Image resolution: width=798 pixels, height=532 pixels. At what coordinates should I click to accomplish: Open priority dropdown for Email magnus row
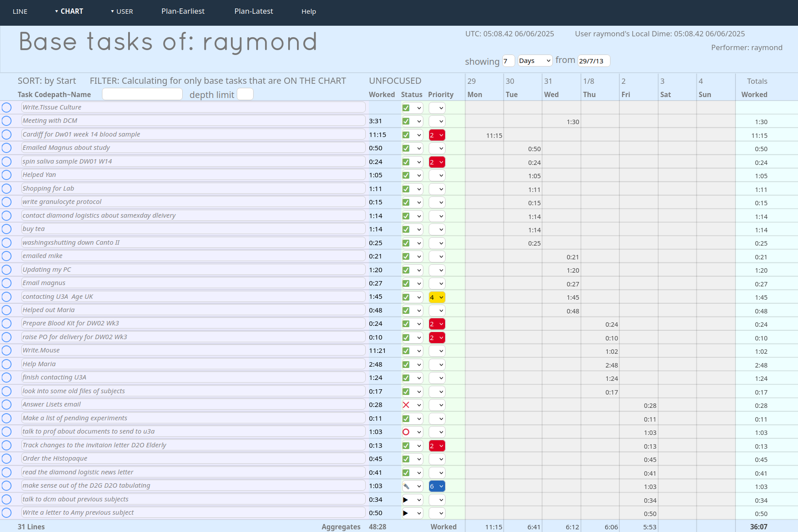(x=437, y=283)
